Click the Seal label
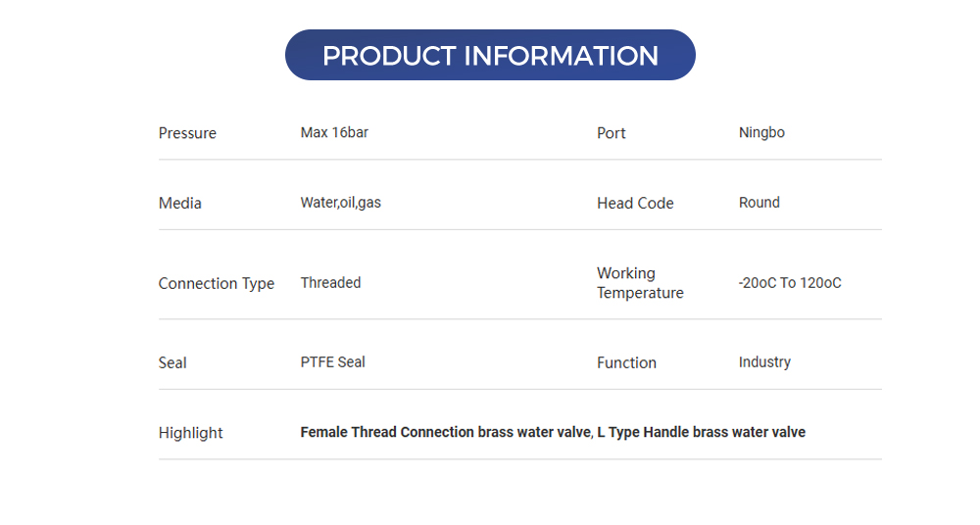 click(172, 363)
